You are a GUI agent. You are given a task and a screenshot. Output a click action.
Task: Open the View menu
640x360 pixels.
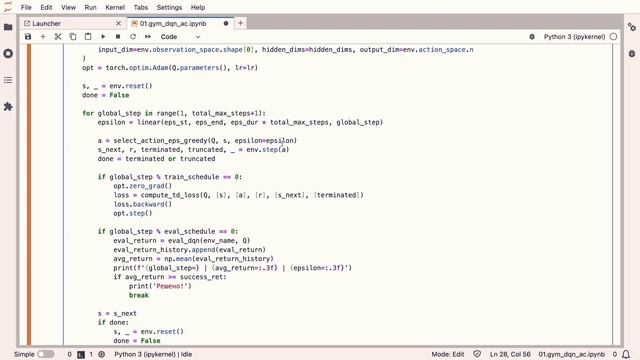[68, 7]
